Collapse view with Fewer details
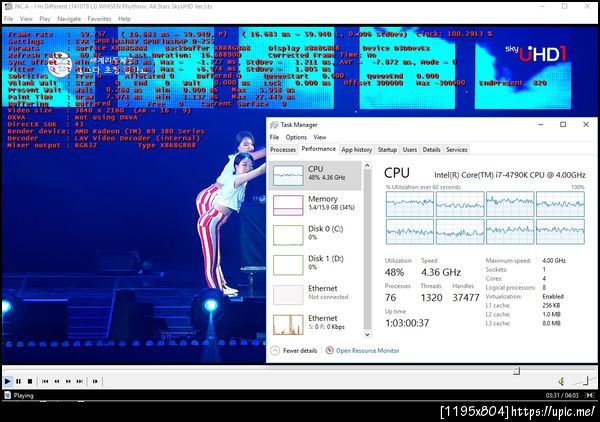Screen dimensions: 600x422 point(294,350)
